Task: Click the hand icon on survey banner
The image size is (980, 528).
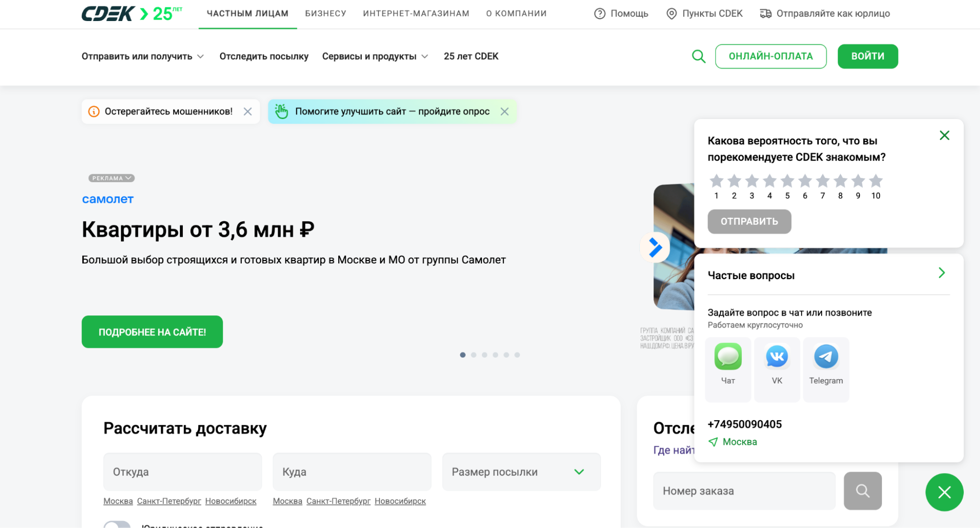Action: point(281,111)
